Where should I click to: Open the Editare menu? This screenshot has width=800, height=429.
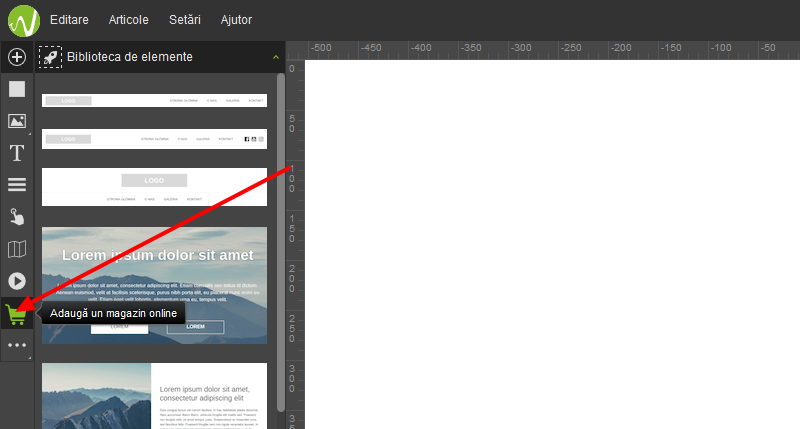[69, 20]
